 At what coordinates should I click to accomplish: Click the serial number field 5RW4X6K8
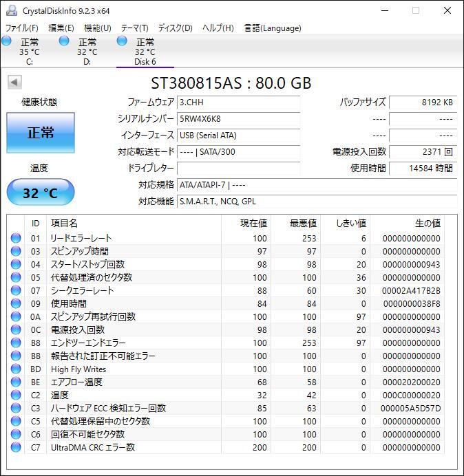[x=238, y=119]
